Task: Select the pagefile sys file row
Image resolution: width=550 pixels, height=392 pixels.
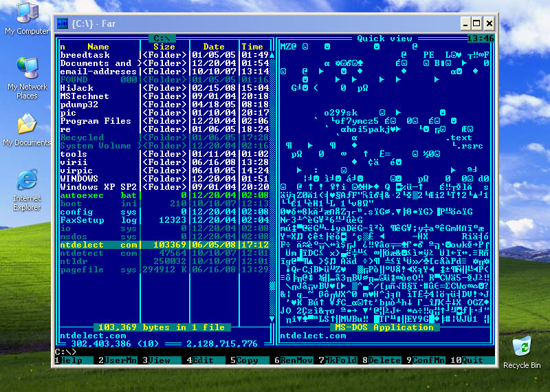Action: pos(164,270)
